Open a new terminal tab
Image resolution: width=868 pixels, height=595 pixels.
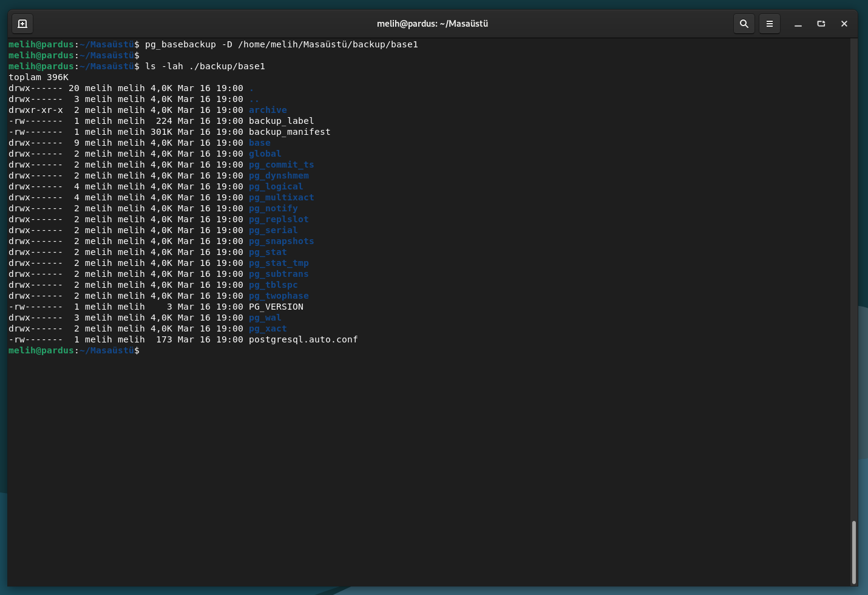coord(22,24)
